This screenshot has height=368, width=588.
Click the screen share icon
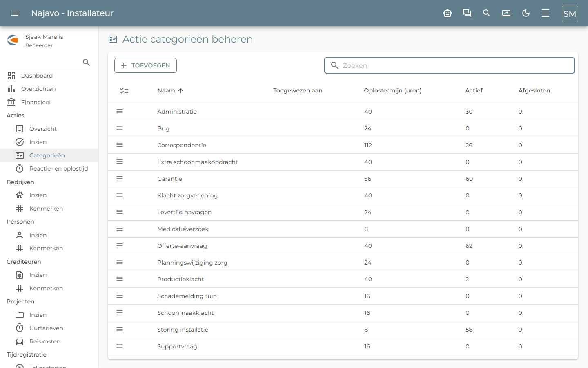pos(506,13)
